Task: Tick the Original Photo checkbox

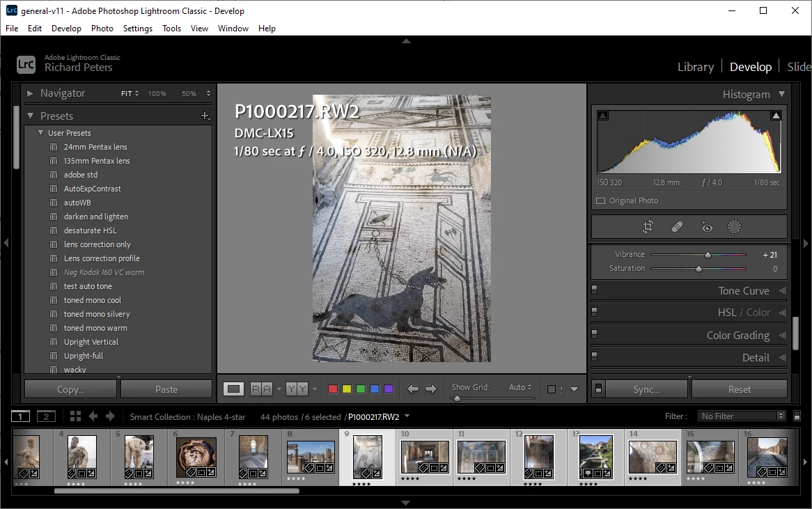Action: pyautogui.click(x=600, y=201)
